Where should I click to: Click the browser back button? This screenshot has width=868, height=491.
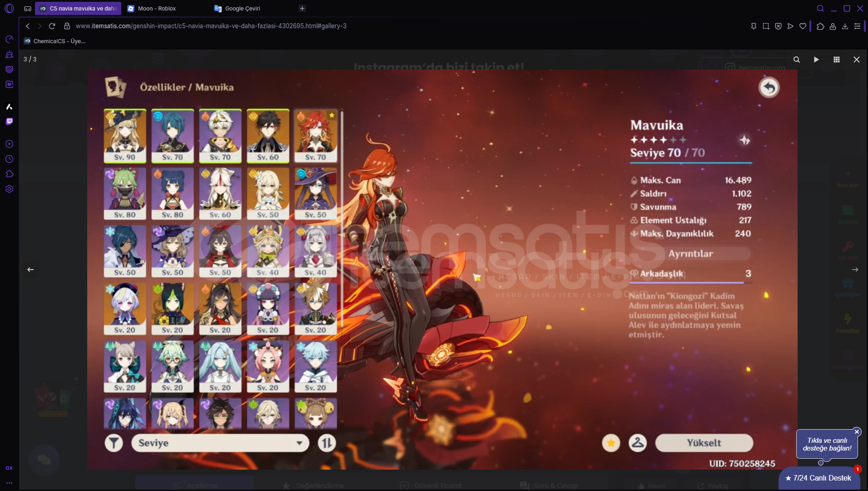click(x=28, y=26)
